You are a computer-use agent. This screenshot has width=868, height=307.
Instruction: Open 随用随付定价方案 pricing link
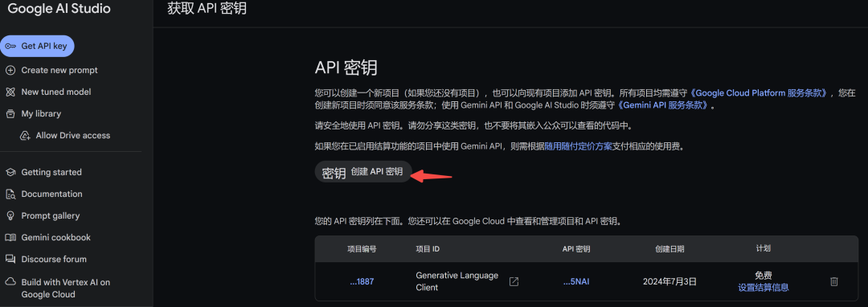tap(579, 146)
